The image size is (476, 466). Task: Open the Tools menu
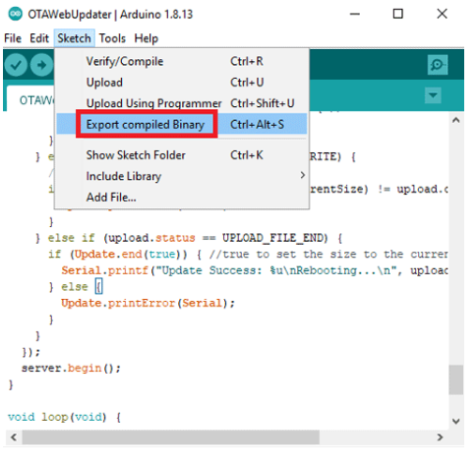[112, 38]
